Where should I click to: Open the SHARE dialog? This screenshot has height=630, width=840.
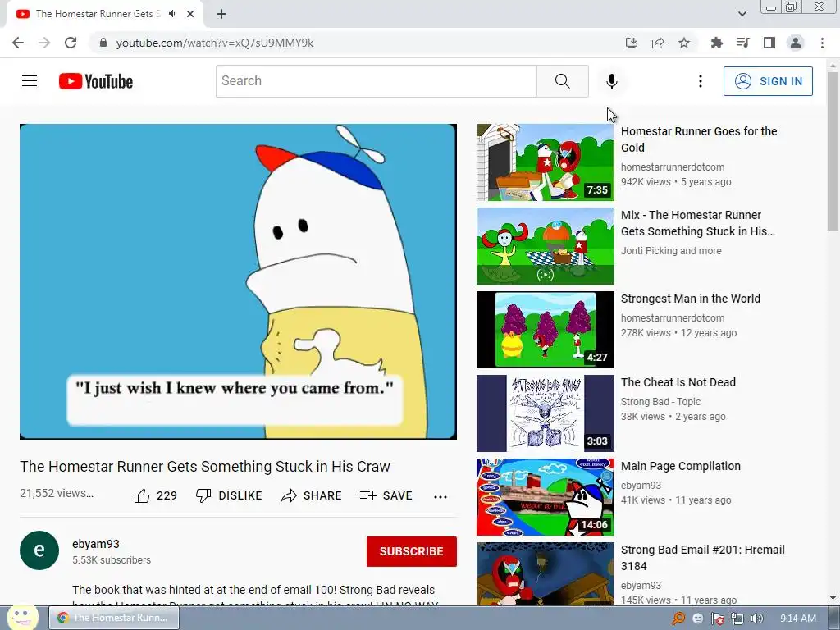(311, 495)
